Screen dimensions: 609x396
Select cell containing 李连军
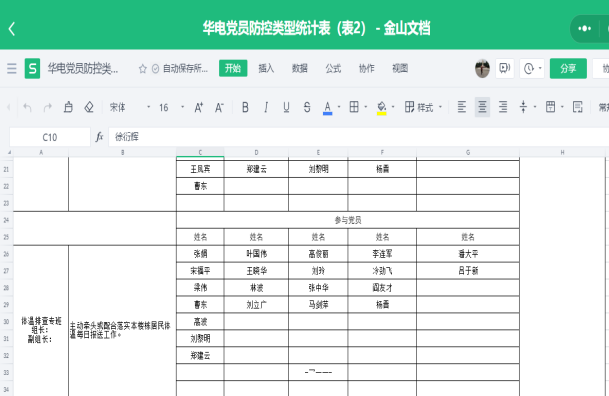pos(382,254)
